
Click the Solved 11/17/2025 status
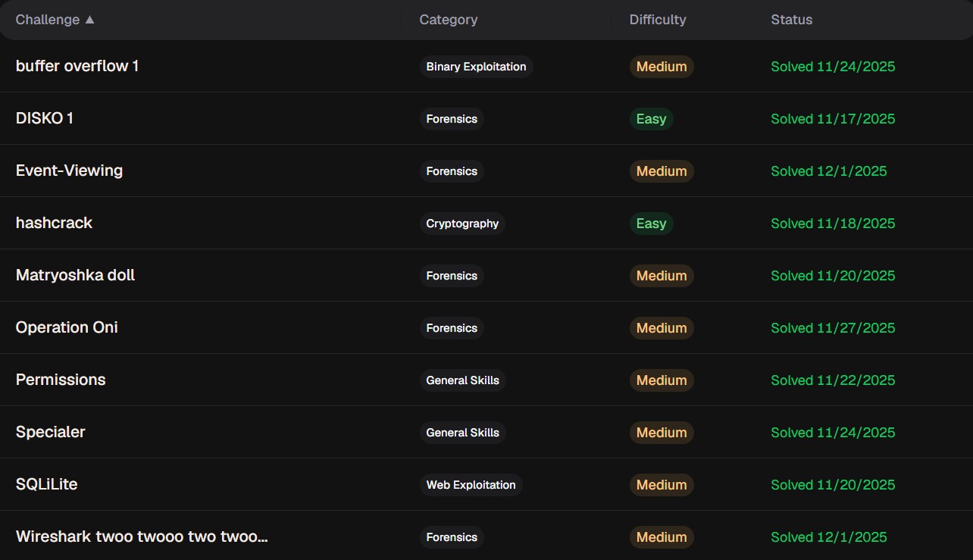click(x=833, y=119)
